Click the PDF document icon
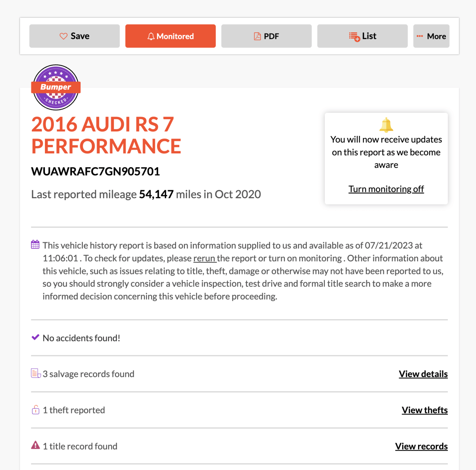Image resolution: width=476 pixels, height=470 pixels. [x=257, y=36]
